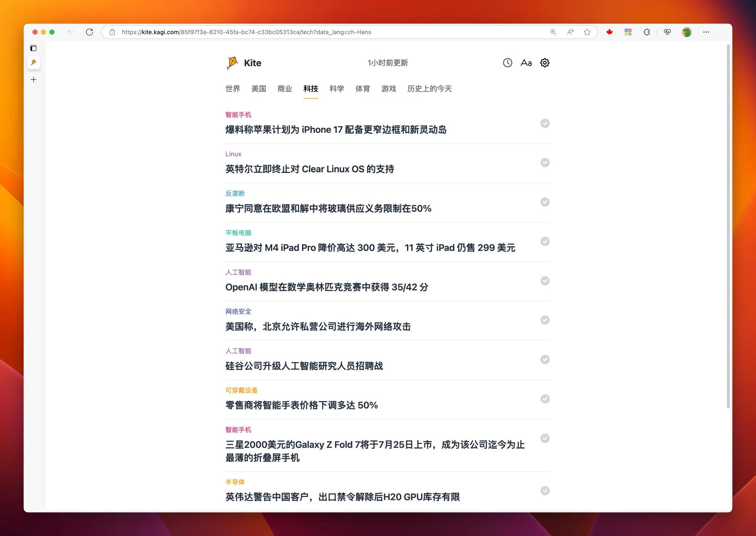
Task: Switch to the 历史上的今天 tab
Action: click(429, 89)
